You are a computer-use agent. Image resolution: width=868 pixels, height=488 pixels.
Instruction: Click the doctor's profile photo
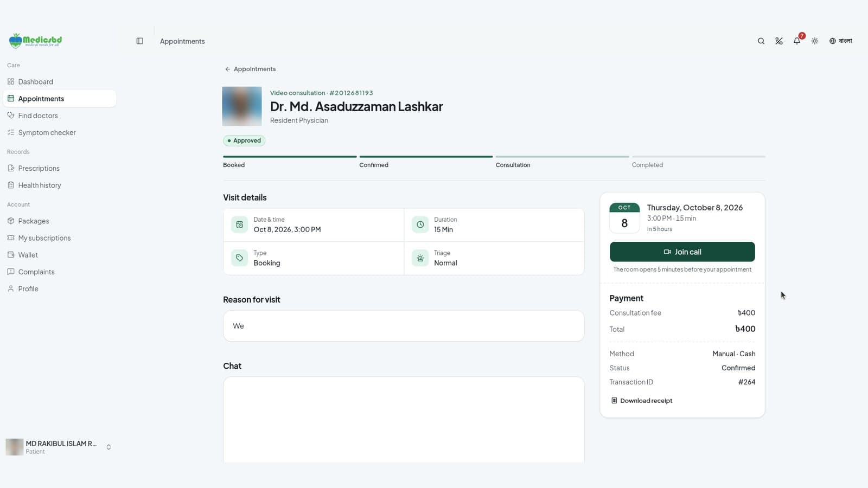click(x=242, y=106)
